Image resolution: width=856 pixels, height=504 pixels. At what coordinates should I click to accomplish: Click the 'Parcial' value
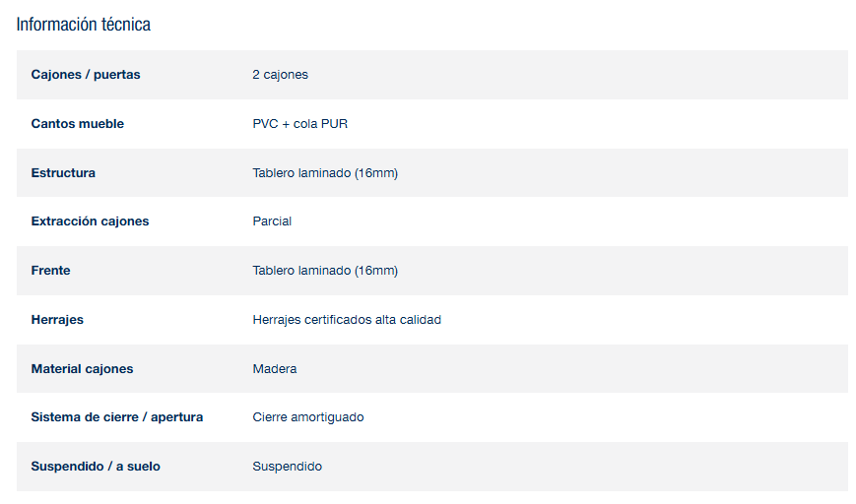click(272, 221)
